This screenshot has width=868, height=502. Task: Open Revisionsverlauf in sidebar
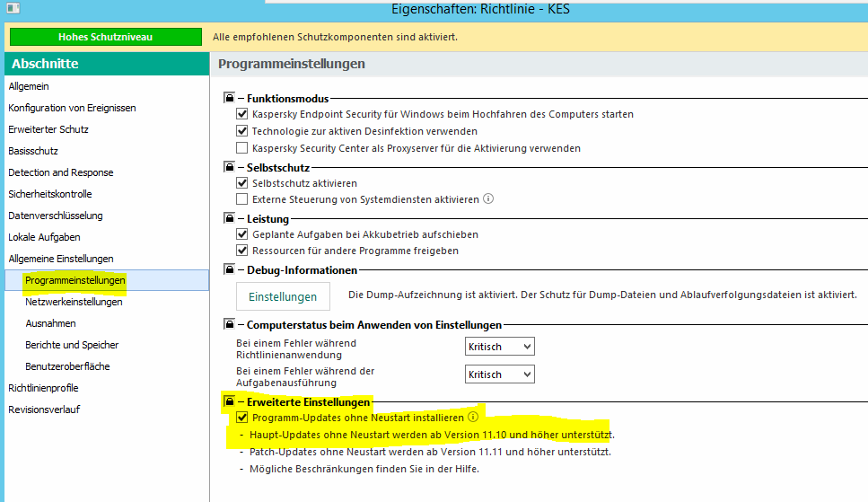(44, 410)
